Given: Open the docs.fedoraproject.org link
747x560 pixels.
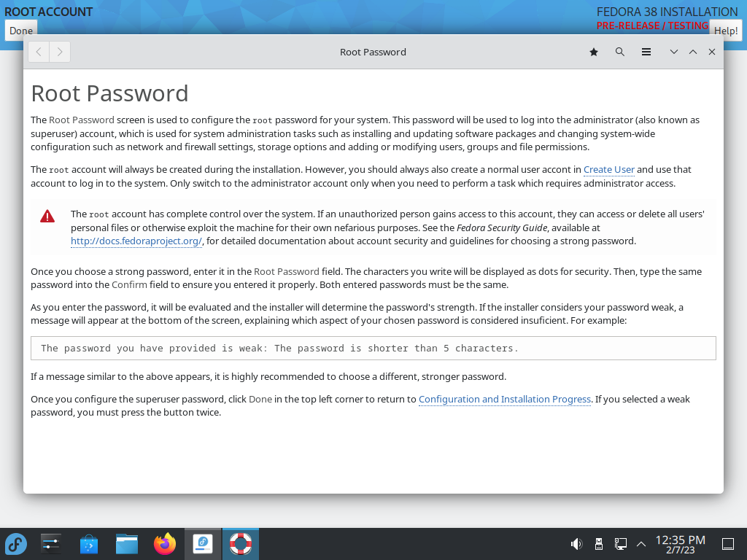Looking at the screenshot, I should coord(136,241).
